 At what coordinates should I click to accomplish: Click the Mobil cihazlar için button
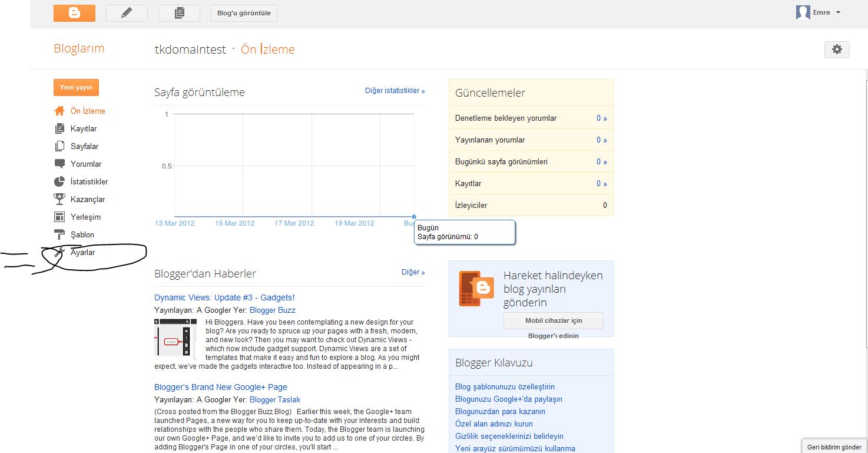tap(554, 320)
